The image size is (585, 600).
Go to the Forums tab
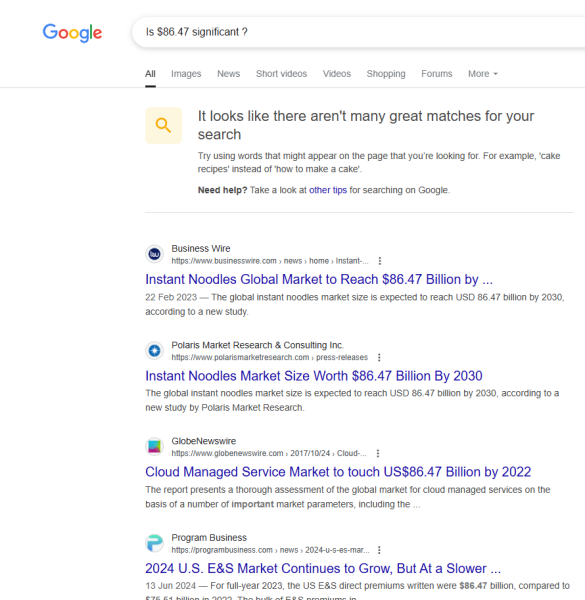point(437,74)
